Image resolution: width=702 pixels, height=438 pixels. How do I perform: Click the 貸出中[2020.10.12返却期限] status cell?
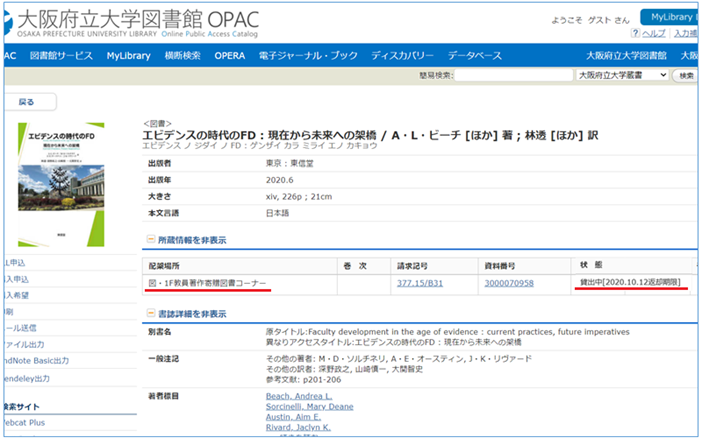point(630,282)
